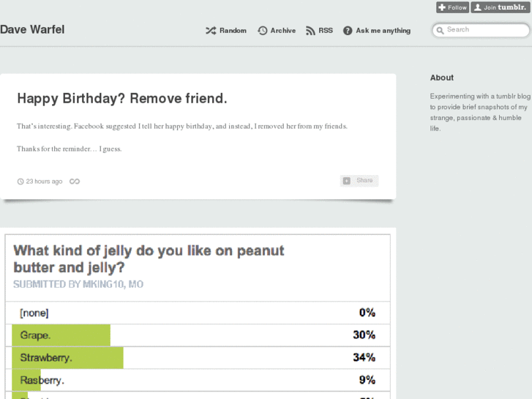Open the Happy Birthday? Remove friend. post
532x399 pixels.
(122, 98)
